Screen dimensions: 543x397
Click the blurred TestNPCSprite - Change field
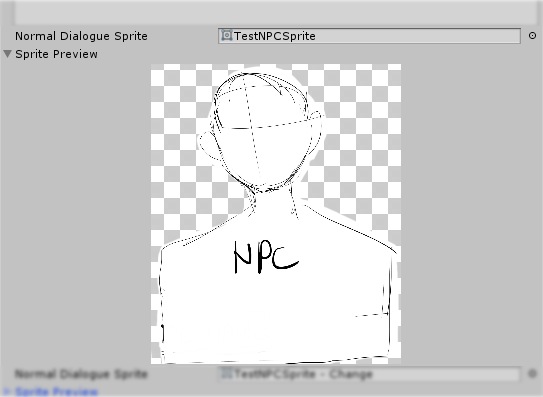(x=369, y=374)
